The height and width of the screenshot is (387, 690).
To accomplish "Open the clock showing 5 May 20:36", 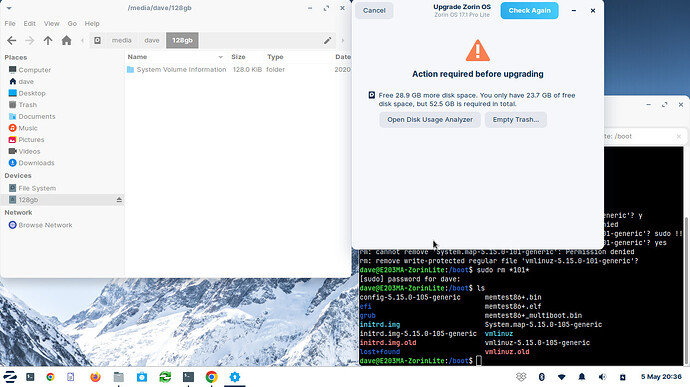I will 661,377.
